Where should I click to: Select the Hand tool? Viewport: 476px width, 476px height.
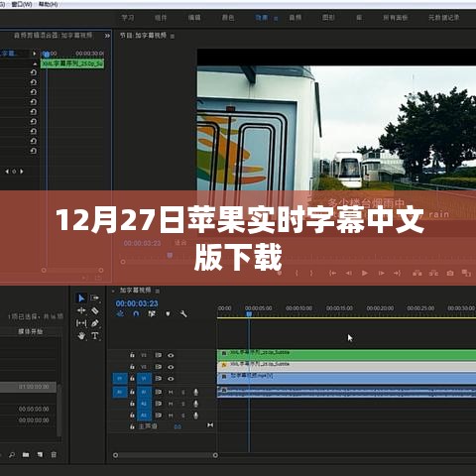pos(81,336)
